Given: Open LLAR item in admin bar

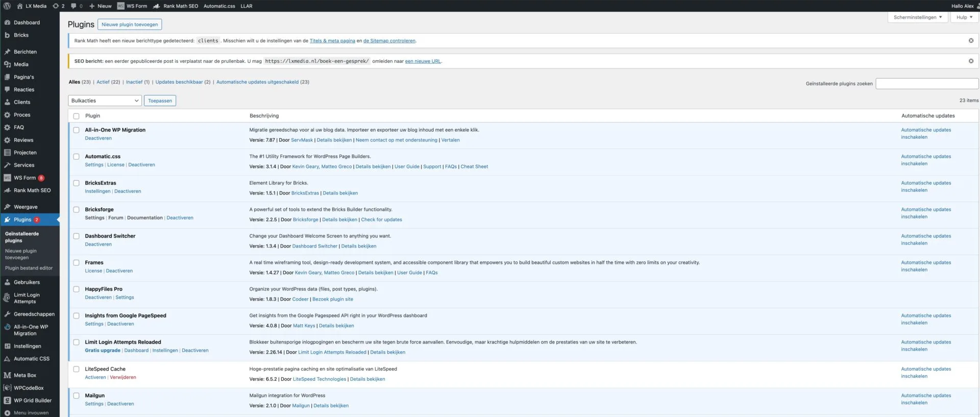Looking at the screenshot, I should [247, 6].
